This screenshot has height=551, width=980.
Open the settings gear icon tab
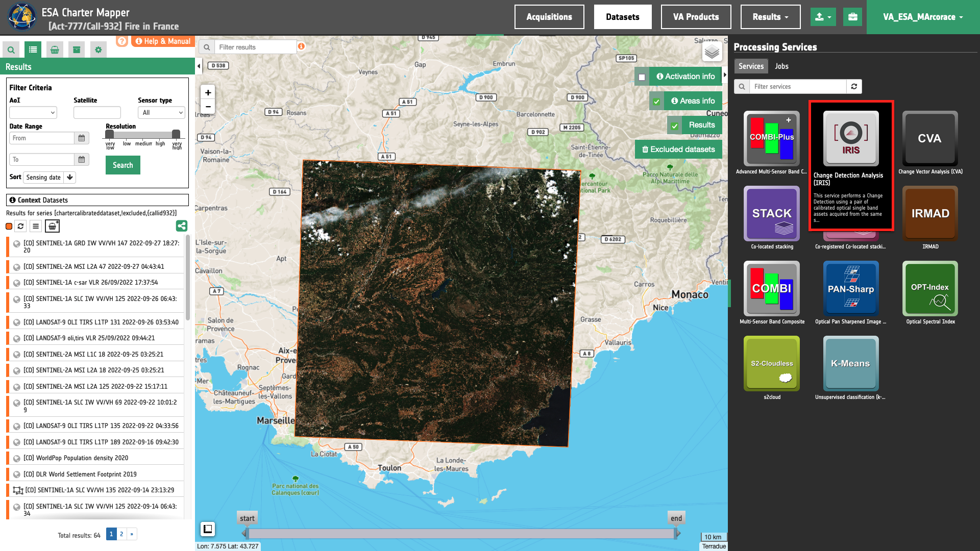99,49
